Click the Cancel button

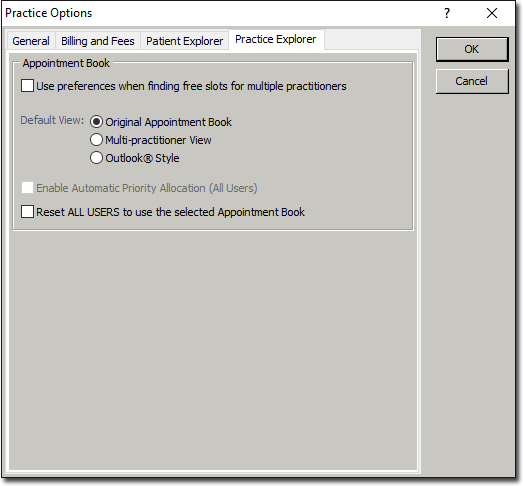click(472, 81)
